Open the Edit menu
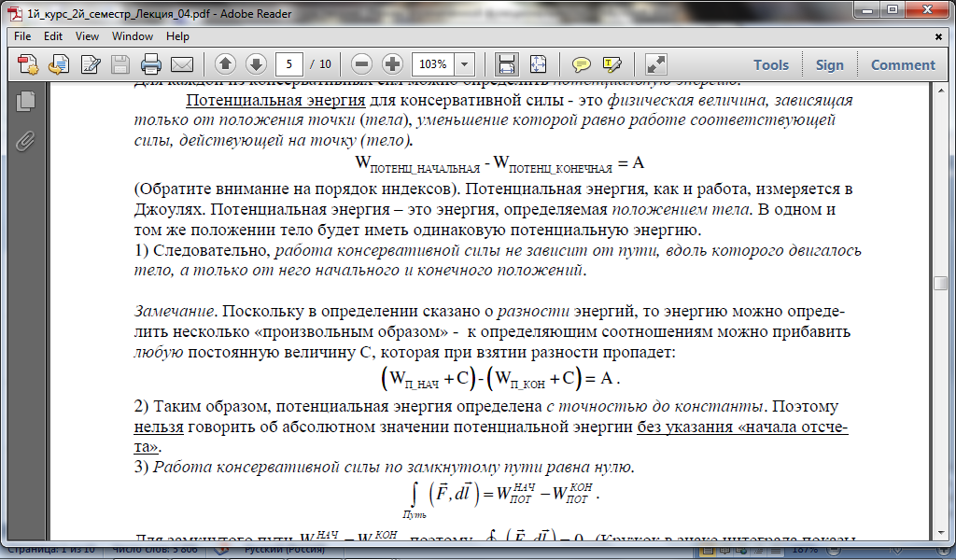 coord(53,36)
